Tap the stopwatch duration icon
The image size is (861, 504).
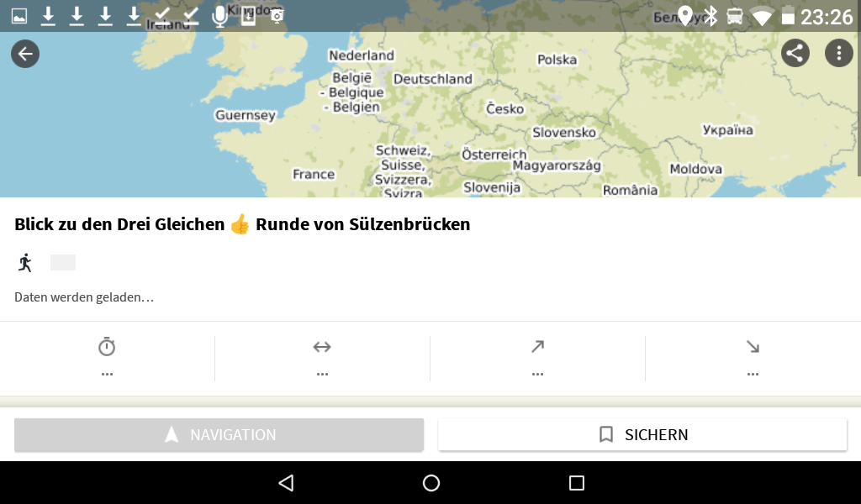[x=107, y=346]
